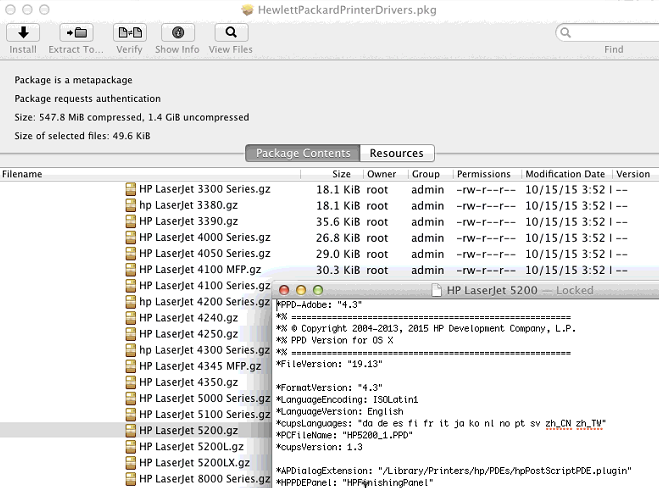Switch to the Package Contents tab

303,153
